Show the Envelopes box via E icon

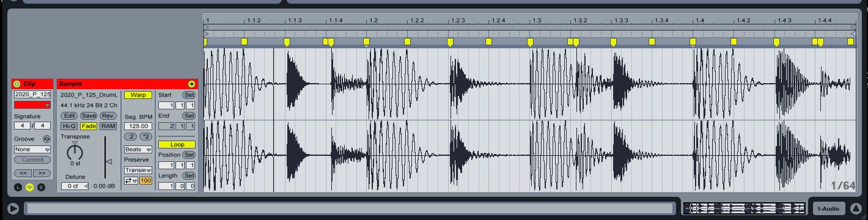(x=41, y=187)
